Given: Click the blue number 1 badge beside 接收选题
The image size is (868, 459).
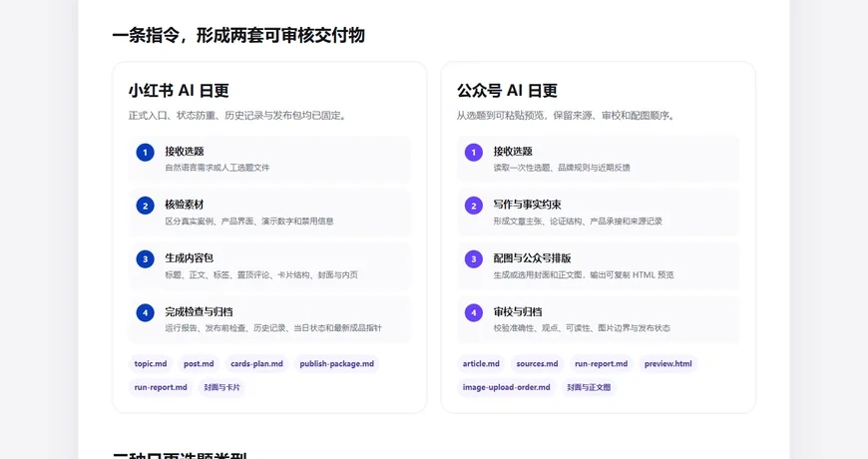Looking at the screenshot, I should (145, 153).
